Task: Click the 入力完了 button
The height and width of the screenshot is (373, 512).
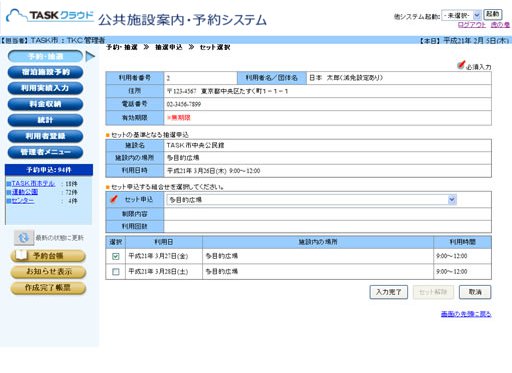Action: click(389, 292)
